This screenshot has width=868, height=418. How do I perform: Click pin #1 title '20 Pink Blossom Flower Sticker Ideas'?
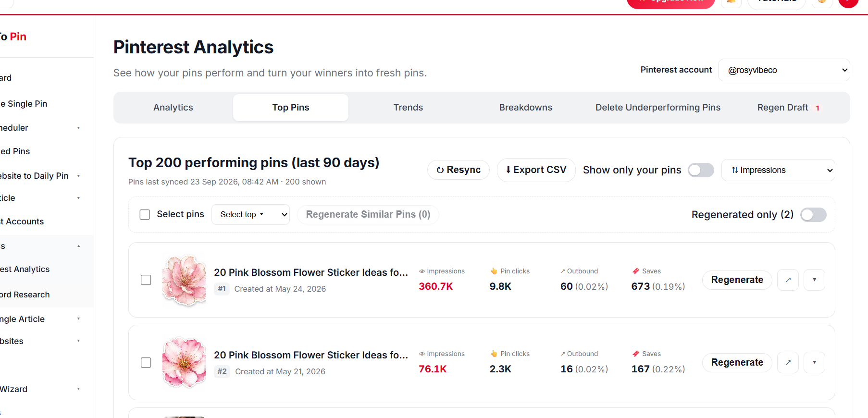click(311, 272)
